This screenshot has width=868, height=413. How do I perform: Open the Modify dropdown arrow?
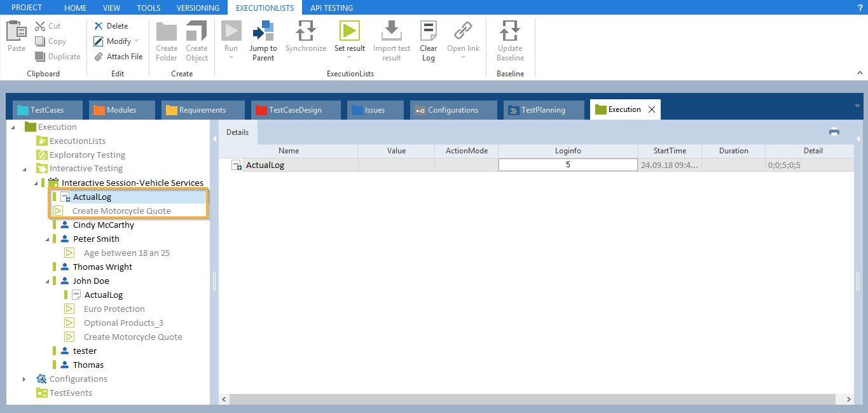136,41
